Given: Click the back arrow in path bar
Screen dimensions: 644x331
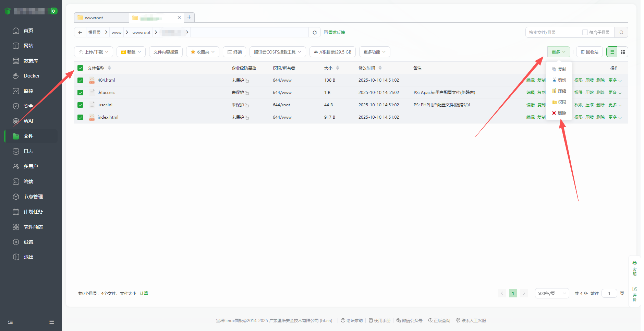Looking at the screenshot, I should point(80,33).
